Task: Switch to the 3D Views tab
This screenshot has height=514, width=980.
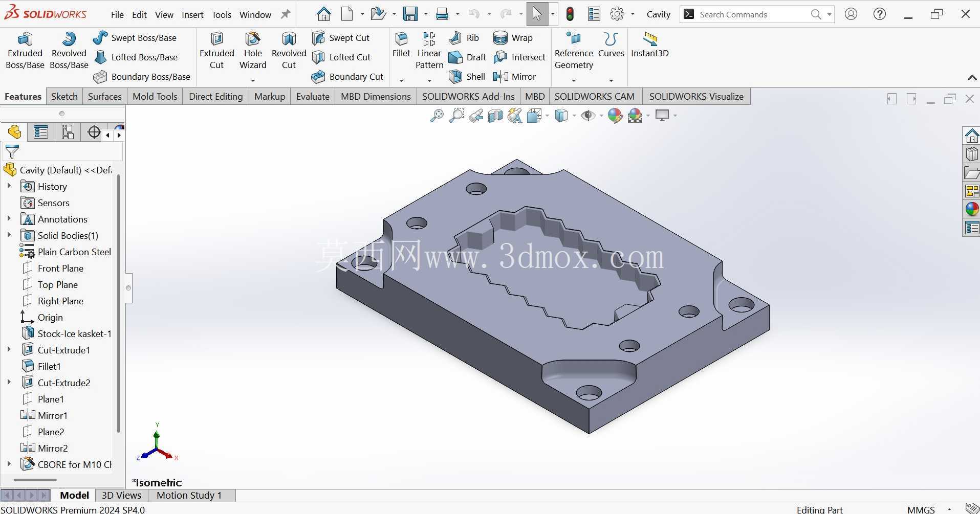Action: [121, 495]
